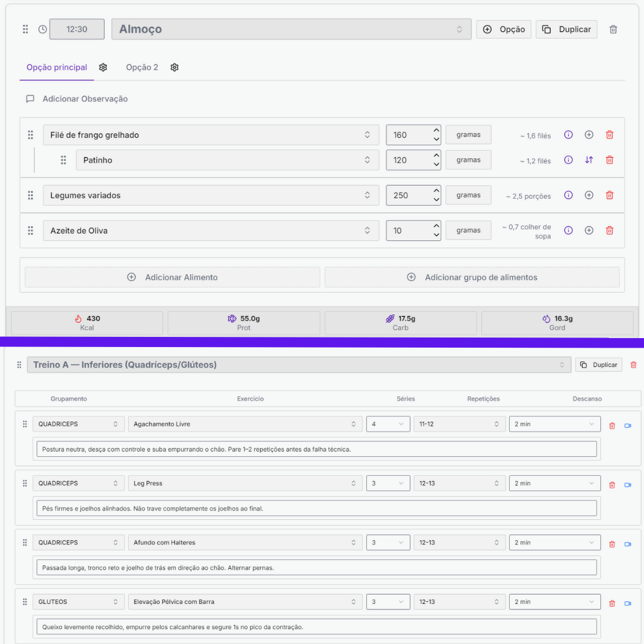The image size is (644, 644).
Task: Click Duplicar button for Treino A
Action: click(x=598, y=364)
